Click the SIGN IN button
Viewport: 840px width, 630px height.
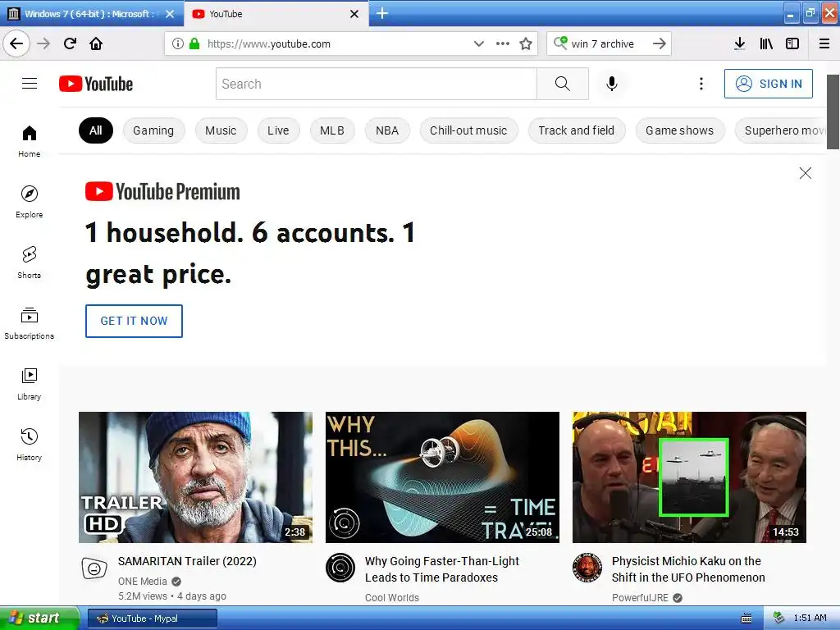(x=768, y=84)
